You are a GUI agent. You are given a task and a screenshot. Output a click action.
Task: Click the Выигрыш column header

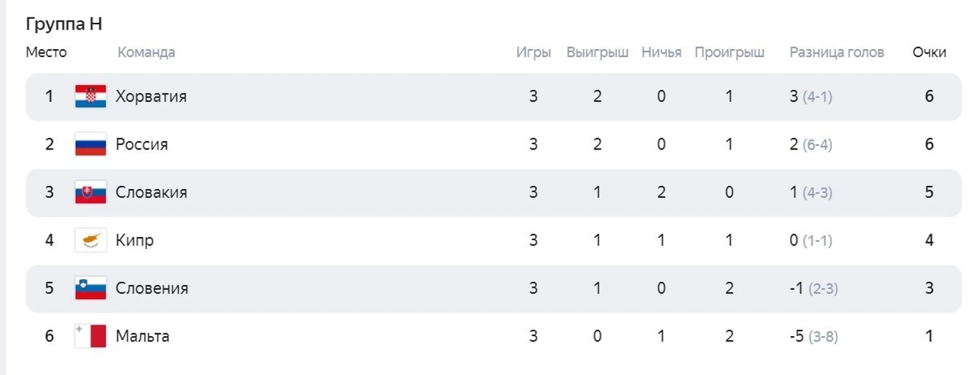click(597, 52)
